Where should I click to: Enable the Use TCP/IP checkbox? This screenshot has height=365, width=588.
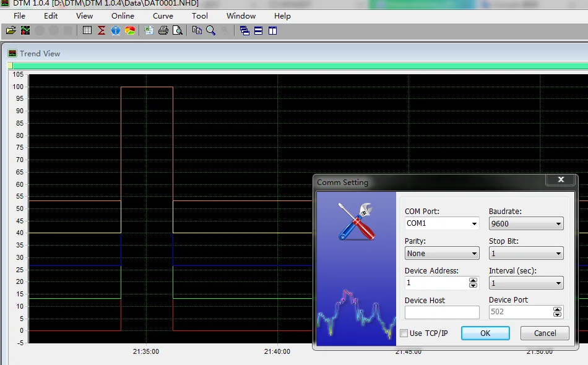(x=404, y=333)
